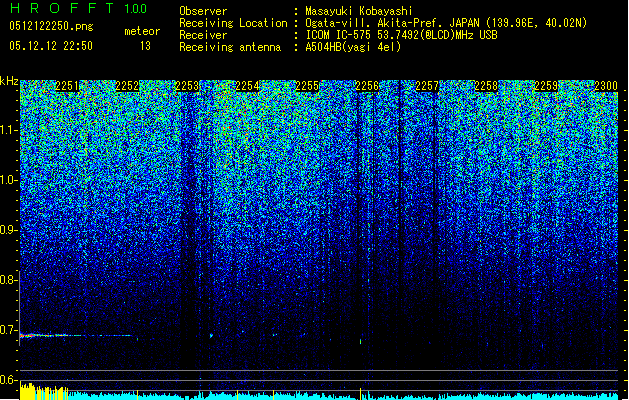Click the HROFFT 1.0.0 title text
The image size is (629, 400).
[x=79, y=8]
